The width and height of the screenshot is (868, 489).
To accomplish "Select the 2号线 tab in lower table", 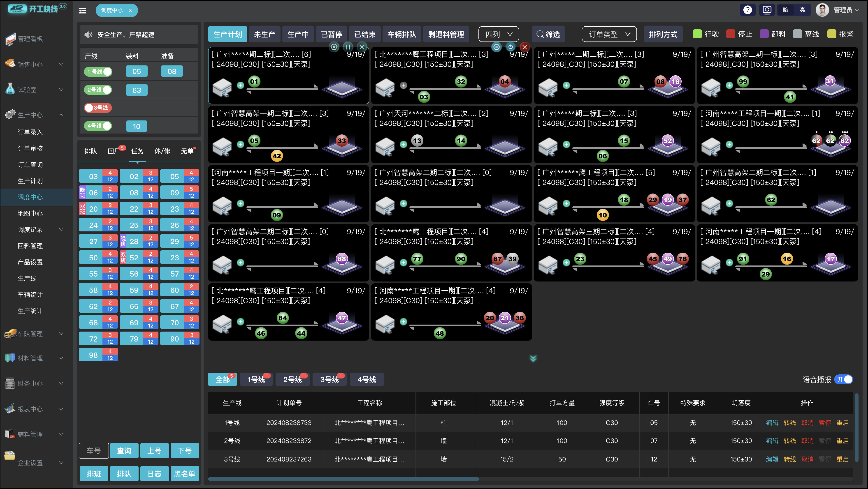I will click(292, 380).
